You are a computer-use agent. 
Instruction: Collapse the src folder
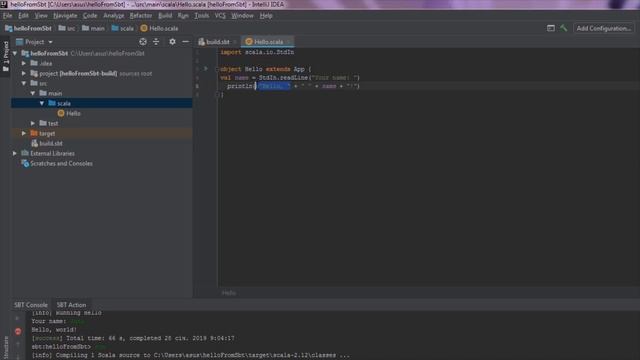[24, 83]
